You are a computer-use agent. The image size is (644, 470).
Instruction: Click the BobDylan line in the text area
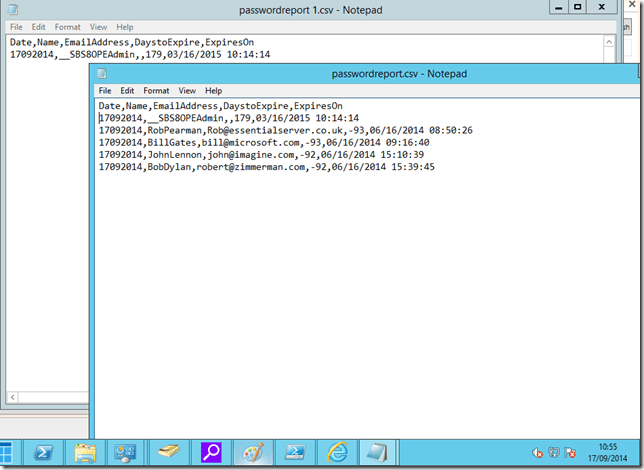click(266, 167)
